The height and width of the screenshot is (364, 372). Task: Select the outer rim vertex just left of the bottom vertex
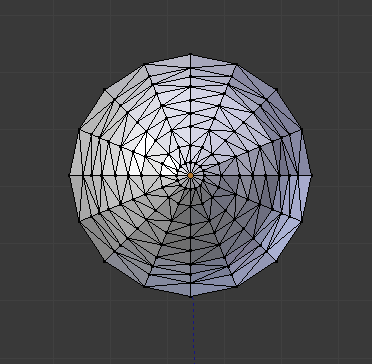[x=144, y=286]
